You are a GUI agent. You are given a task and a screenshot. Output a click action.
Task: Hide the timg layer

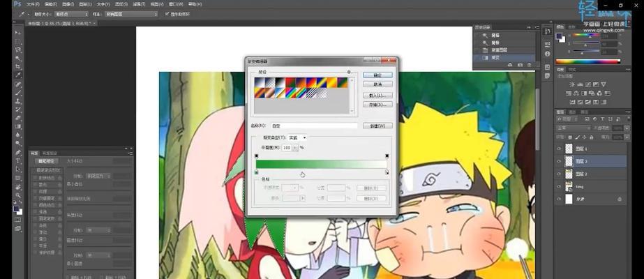click(559, 187)
